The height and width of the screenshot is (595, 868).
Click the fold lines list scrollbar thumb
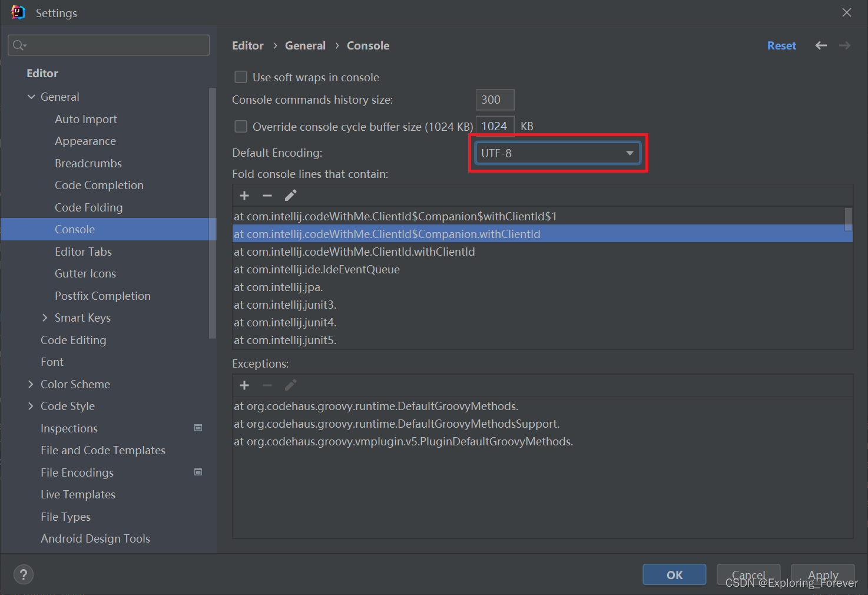click(x=849, y=219)
